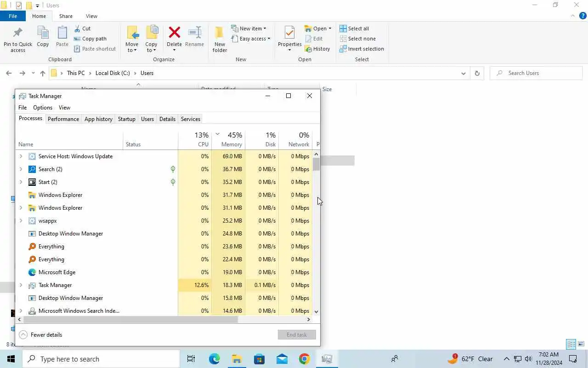This screenshot has width=588, height=368.
Task: Expand Service Host: Windows Update process
Action: [21, 156]
